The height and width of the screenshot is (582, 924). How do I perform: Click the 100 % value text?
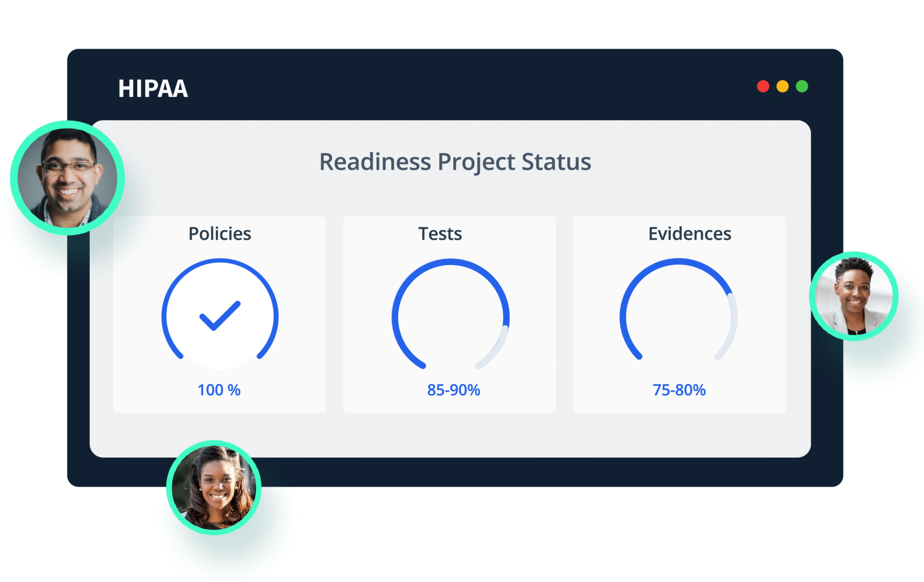pyautogui.click(x=219, y=390)
